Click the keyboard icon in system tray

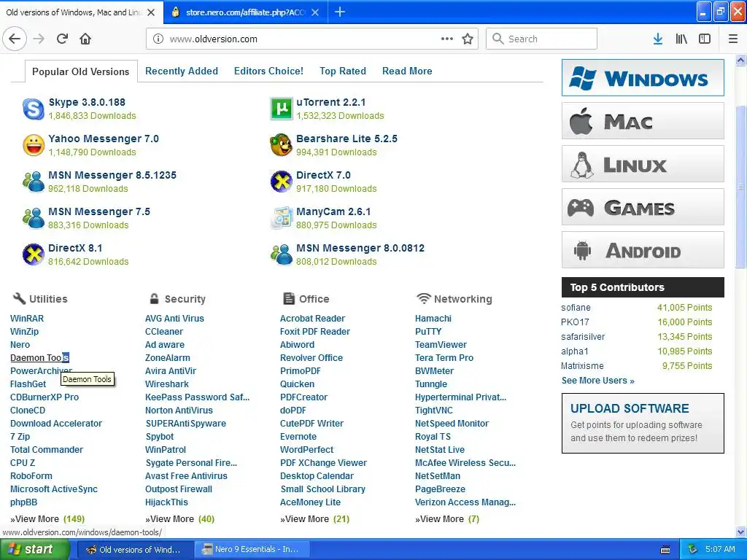pos(665,550)
